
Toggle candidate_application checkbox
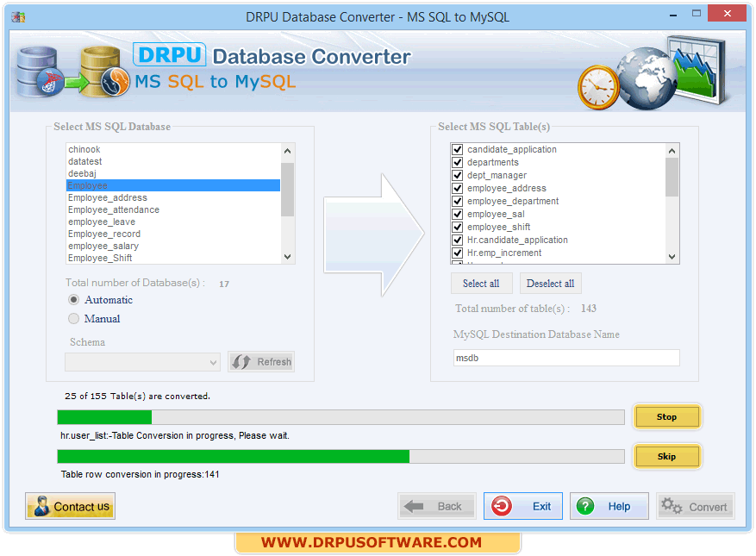[x=458, y=149]
